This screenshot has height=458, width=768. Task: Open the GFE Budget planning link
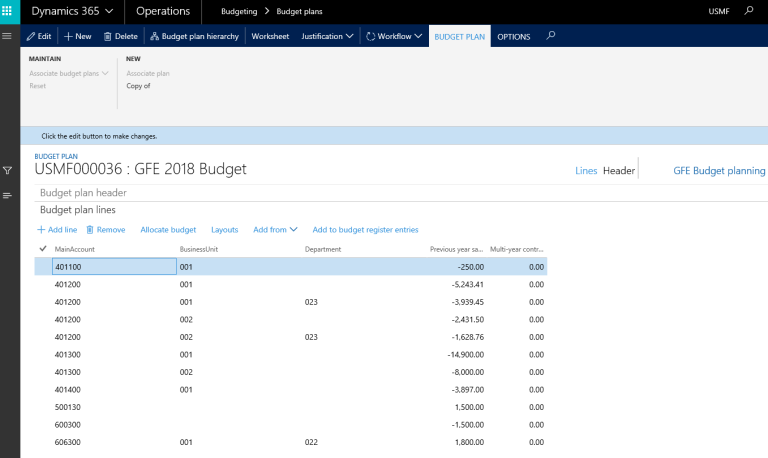719,171
